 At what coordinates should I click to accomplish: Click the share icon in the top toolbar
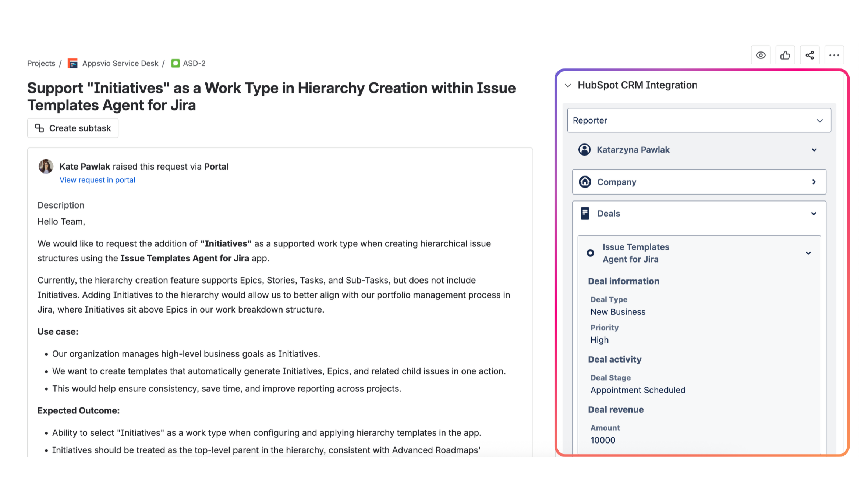809,54
